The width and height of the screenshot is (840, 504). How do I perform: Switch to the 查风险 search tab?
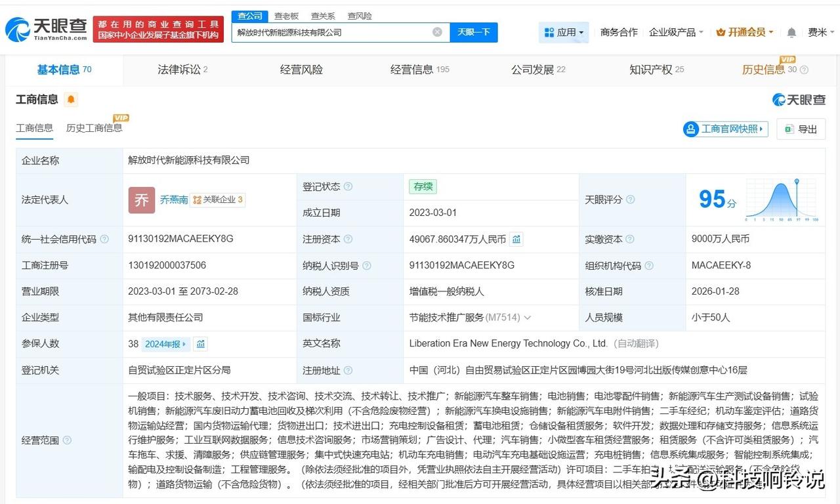(360, 16)
